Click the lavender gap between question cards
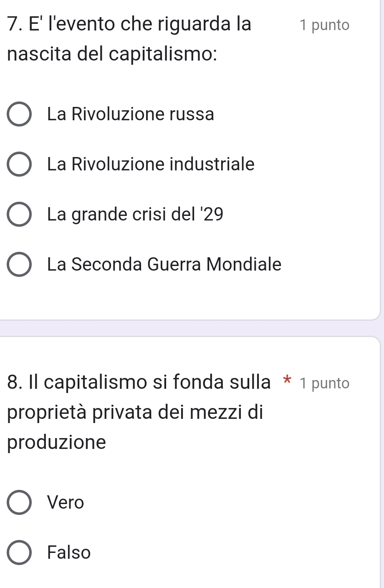Viewport: 384px width, 588px height. click(188, 328)
